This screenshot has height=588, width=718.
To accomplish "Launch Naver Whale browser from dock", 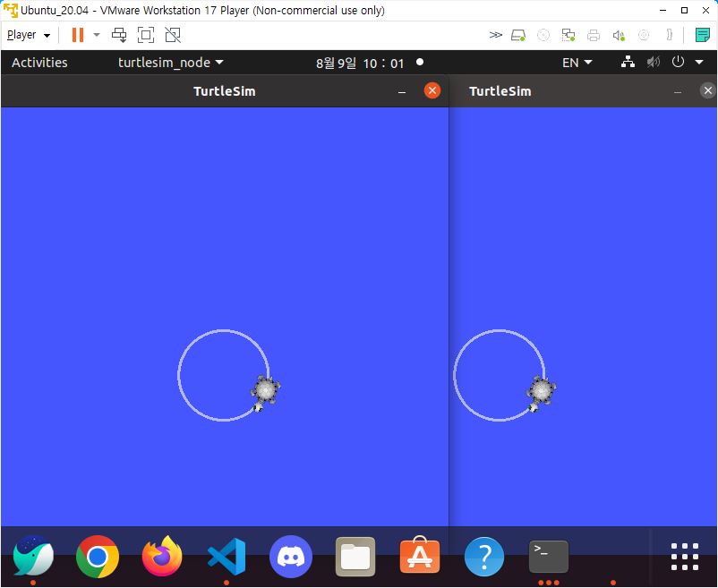I will (33, 556).
